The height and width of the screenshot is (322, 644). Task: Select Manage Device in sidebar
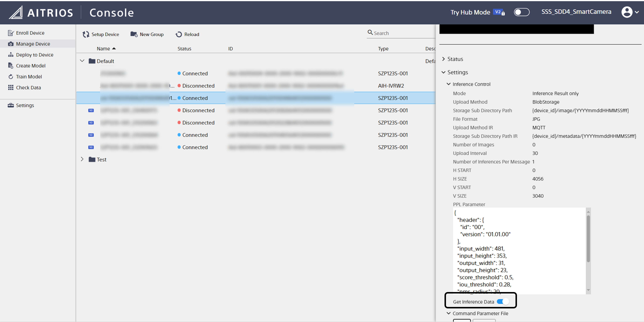click(x=33, y=44)
